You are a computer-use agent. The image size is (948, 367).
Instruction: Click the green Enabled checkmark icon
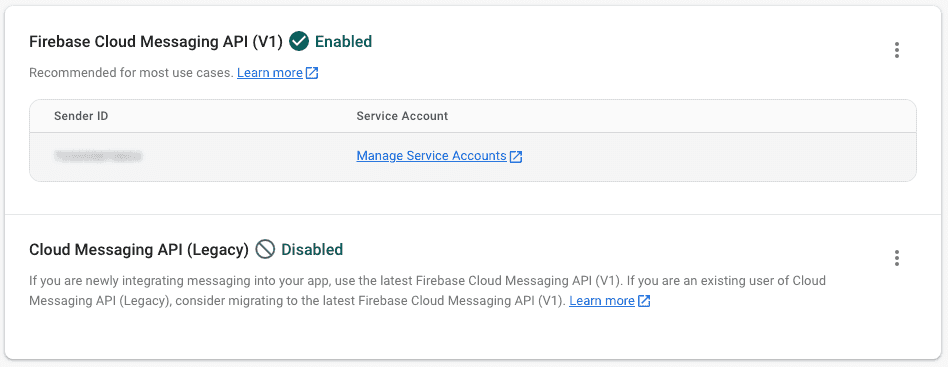[299, 42]
